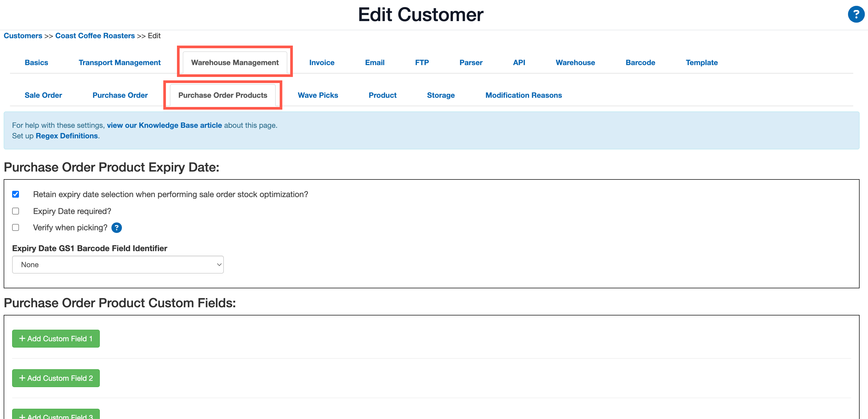Click the tooltip icon beside Verify when picking

[117, 227]
